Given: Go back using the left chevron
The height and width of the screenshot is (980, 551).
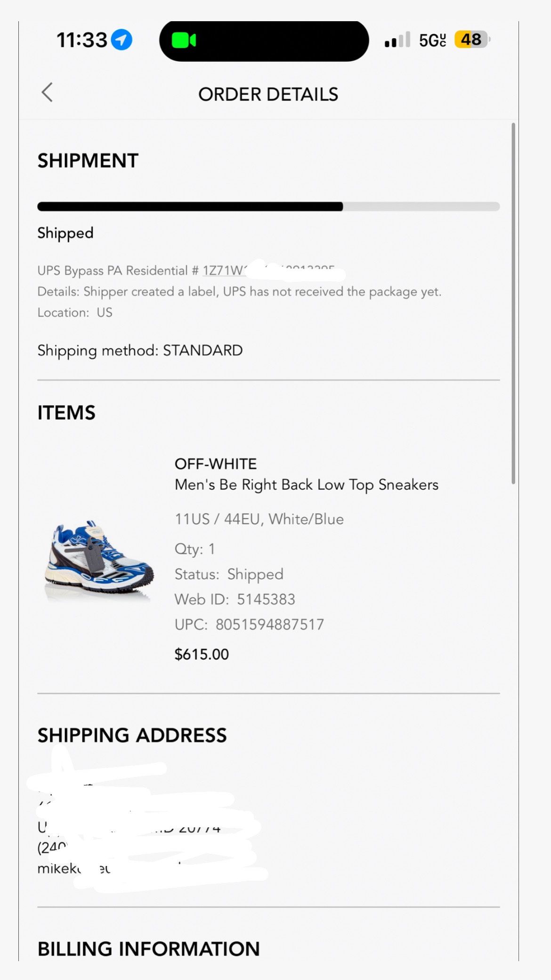Looking at the screenshot, I should 47,93.
